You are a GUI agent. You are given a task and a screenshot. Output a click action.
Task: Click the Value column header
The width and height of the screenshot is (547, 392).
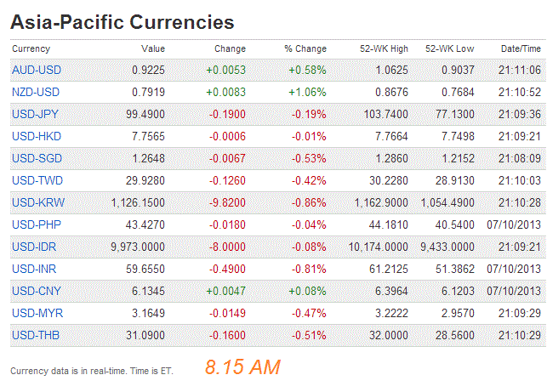click(x=153, y=49)
